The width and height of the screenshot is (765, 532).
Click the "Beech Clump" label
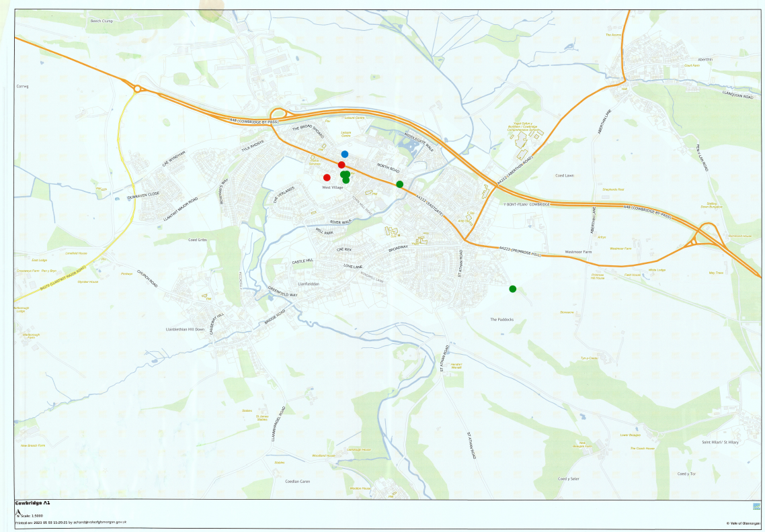click(102, 21)
